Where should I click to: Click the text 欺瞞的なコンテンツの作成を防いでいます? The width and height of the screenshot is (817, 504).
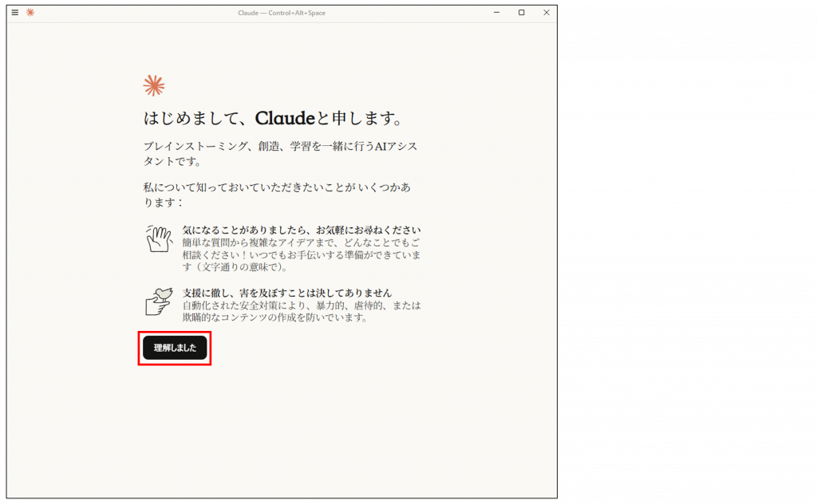[274, 317]
